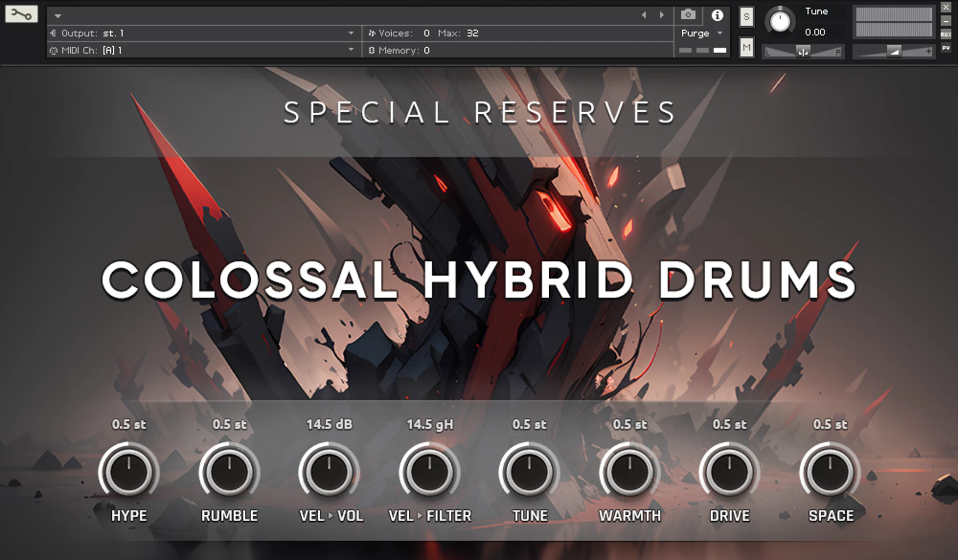Click the Memory icon in header
958x560 pixels.
[x=371, y=51]
